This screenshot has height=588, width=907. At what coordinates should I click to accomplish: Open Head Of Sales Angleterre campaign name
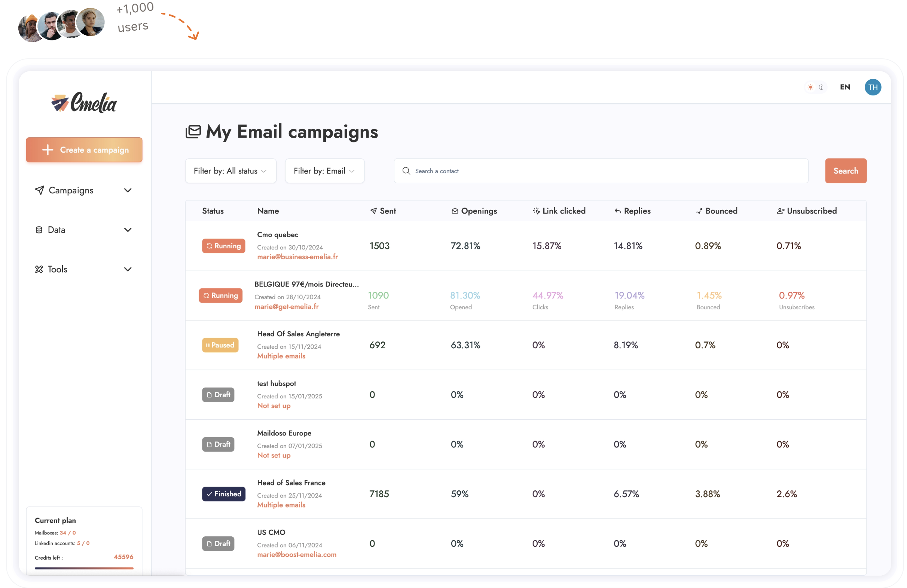tap(298, 334)
